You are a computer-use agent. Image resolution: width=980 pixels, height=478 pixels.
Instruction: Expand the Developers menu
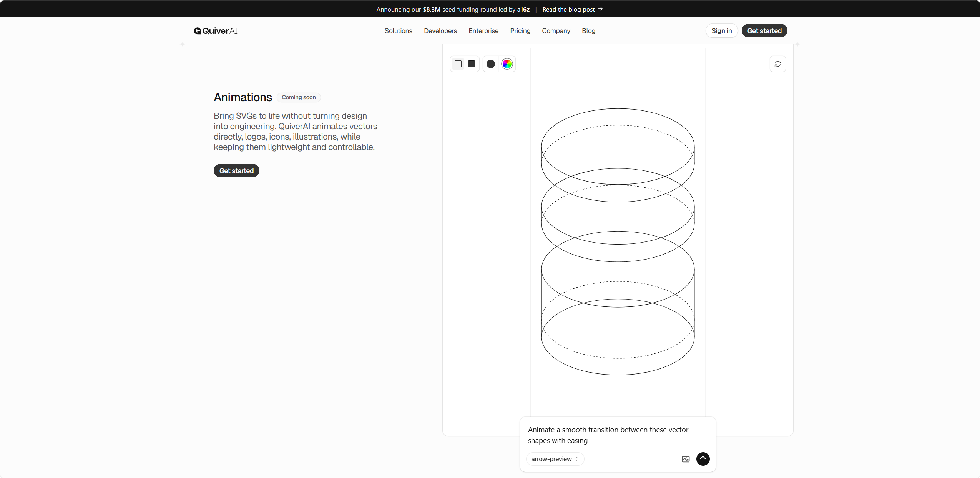440,31
